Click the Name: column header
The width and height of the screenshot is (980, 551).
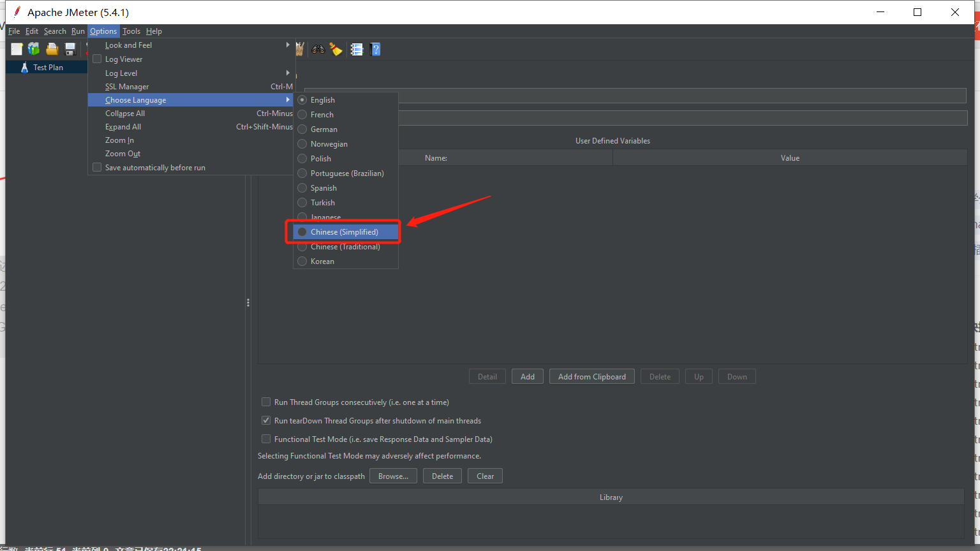coord(436,158)
